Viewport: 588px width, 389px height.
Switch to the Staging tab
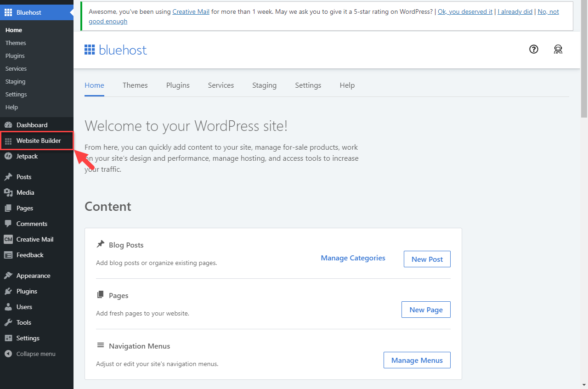click(x=265, y=85)
